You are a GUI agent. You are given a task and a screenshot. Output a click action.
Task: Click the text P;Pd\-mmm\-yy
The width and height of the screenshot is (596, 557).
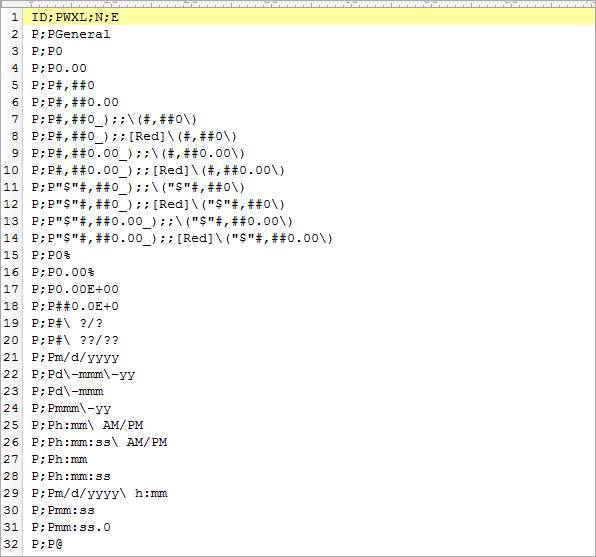pos(83,375)
